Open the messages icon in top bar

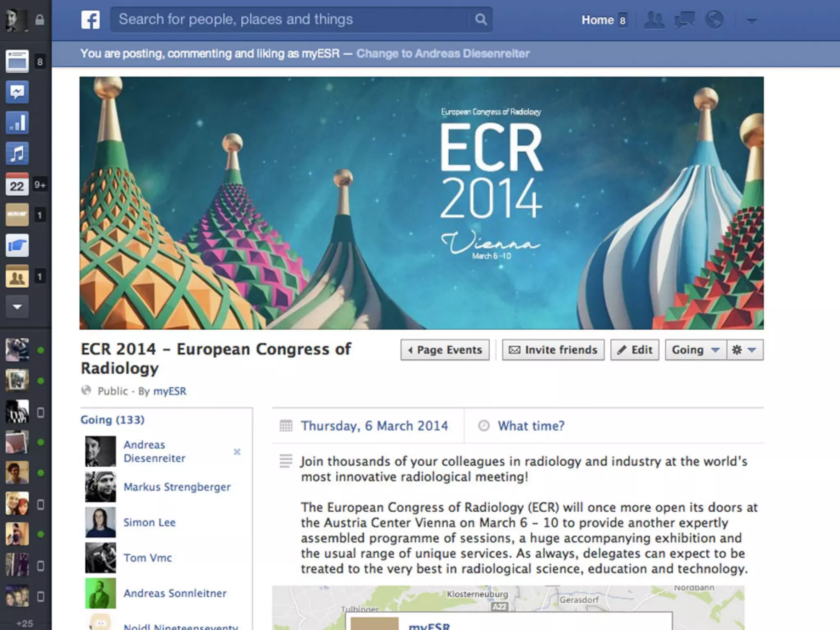[685, 20]
